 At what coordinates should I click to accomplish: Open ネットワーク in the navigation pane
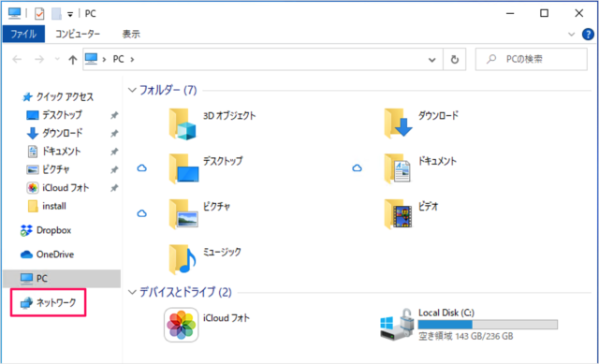click(x=48, y=302)
